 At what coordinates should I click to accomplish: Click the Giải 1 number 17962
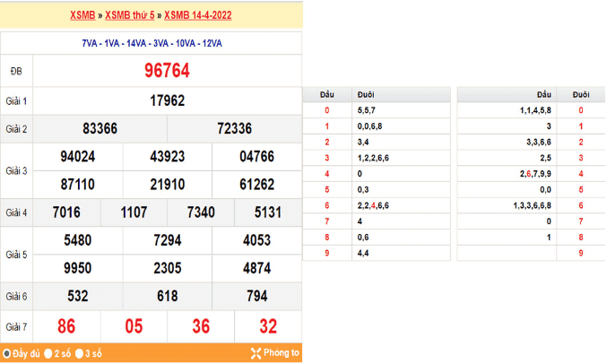coord(168,100)
